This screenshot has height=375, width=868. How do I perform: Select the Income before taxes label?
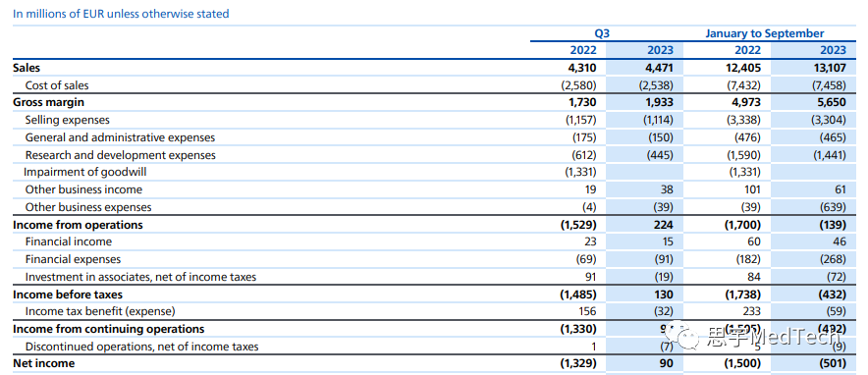(x=68, y=295)
